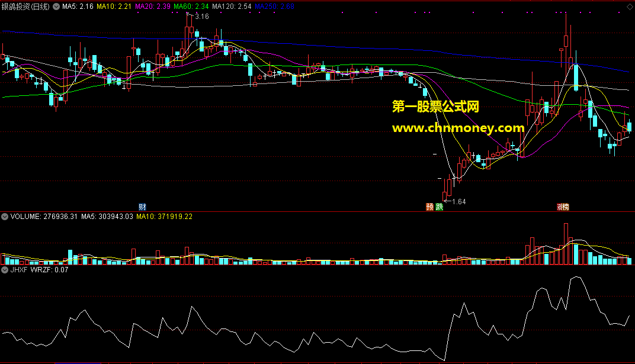
Task: Click the 3.16 high price annotation
Action: point(202,17)
